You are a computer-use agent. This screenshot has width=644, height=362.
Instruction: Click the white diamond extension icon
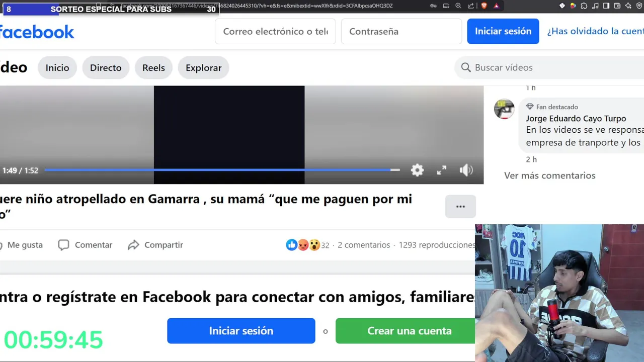pyautogui.click(x=562, y=6)
